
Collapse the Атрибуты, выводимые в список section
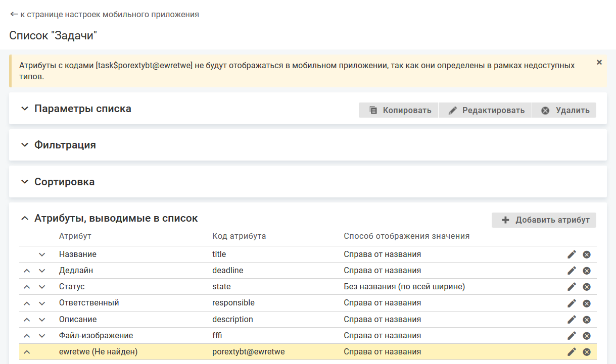[x=25, y=218]
